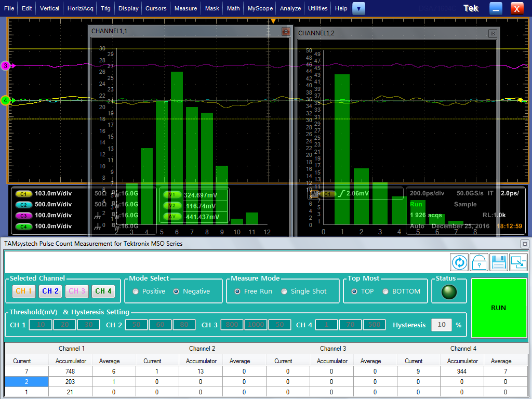The width and height of the screenshot is (532, 399).
Task: Click the V2 cursor readout badge
Action: coord(172,206)
